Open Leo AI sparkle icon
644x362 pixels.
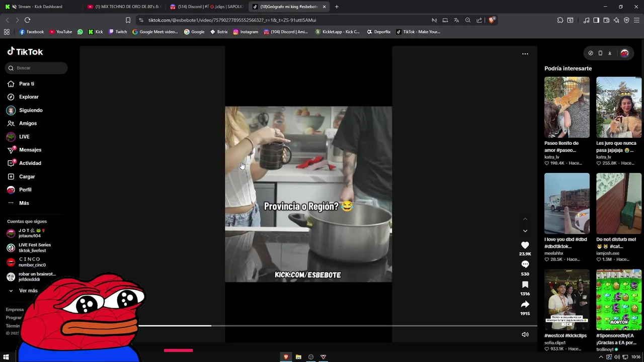(x=616, y=20)
